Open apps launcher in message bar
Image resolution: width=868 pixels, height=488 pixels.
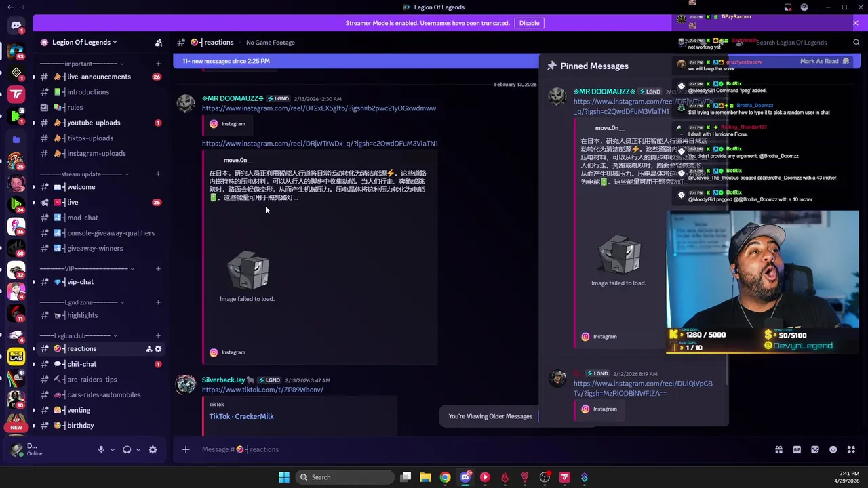(x=851, y=449)
